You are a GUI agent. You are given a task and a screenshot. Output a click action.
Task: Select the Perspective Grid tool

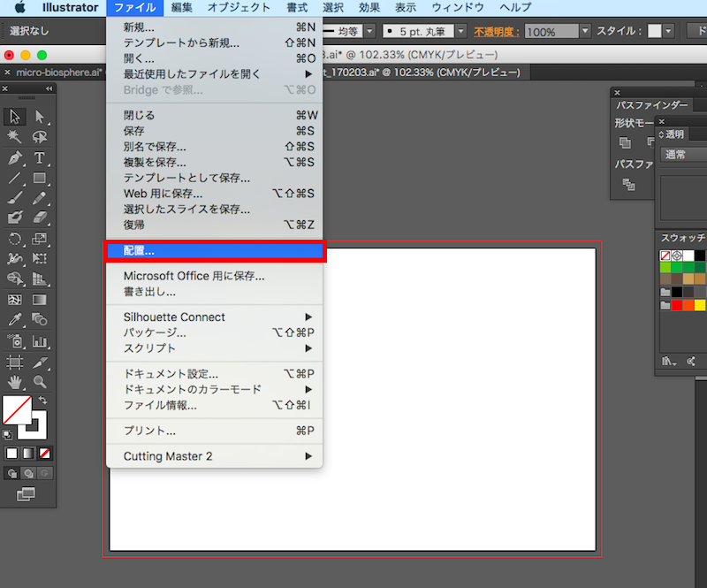click(40, 279)
